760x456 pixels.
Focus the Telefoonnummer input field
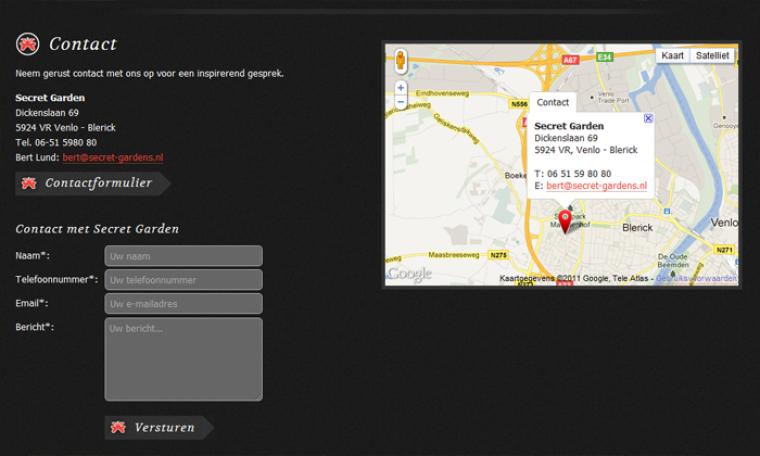pyautogui.click(x=183, y=280)
